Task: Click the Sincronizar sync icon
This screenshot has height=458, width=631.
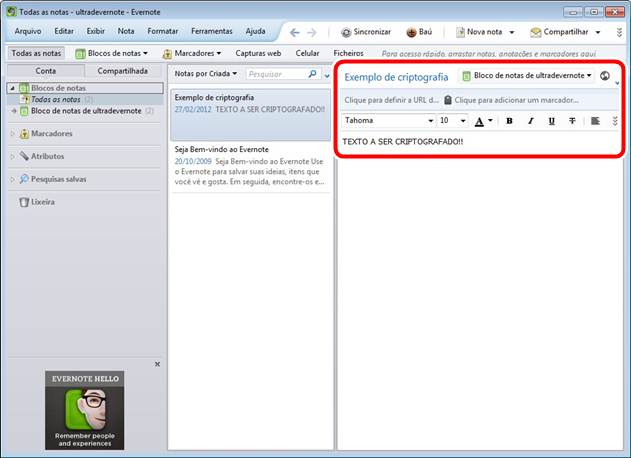Action: tap(346, 32)
